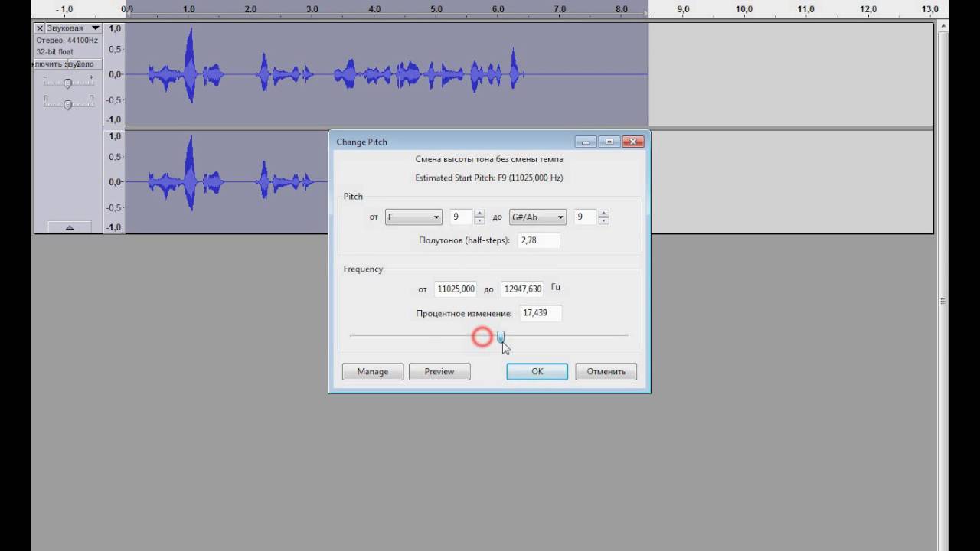Click the Manage button in Change Pitch
This screenshot has height=551, width=980.
(373, 372)
